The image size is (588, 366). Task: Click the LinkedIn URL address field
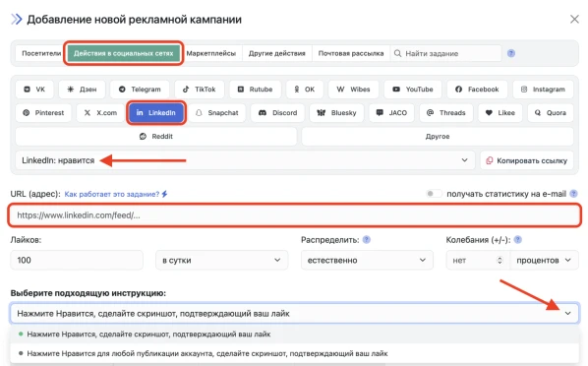click(294, 215)
